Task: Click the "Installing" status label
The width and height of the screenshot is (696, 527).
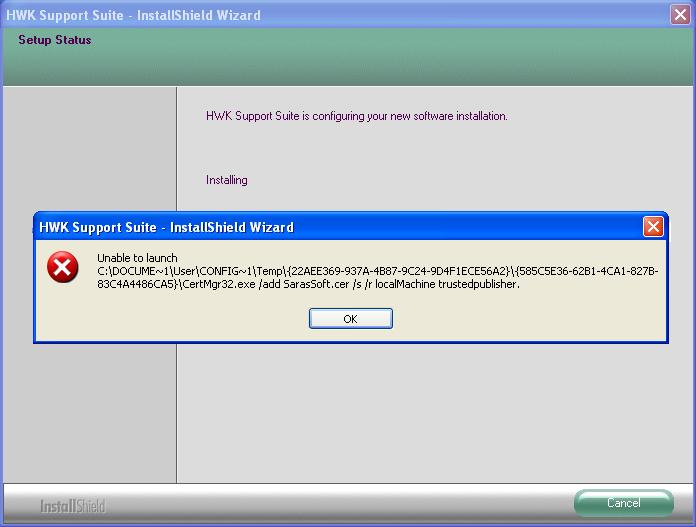Action: click(x=227, y=180)
